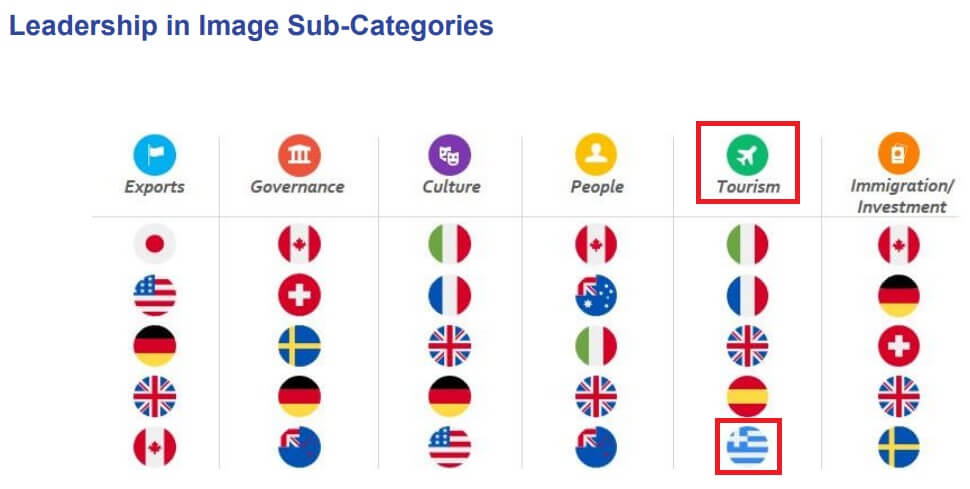970x489 pixels.
Task: Select the green Tourism airplane icon
Action: click(747, 155)
